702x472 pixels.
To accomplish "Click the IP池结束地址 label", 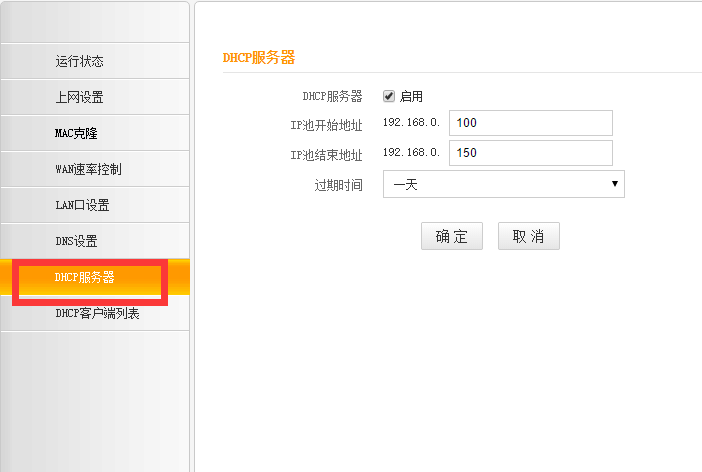I will click(x=326, y=155).
